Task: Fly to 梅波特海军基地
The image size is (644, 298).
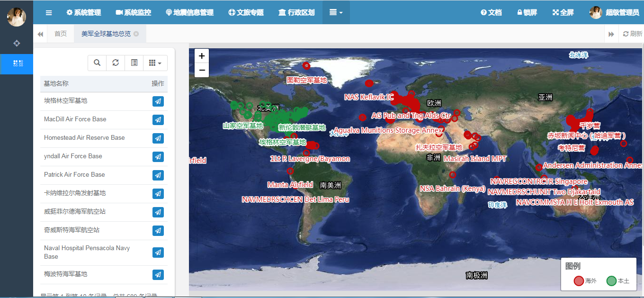Action: [x=158, y=274]
